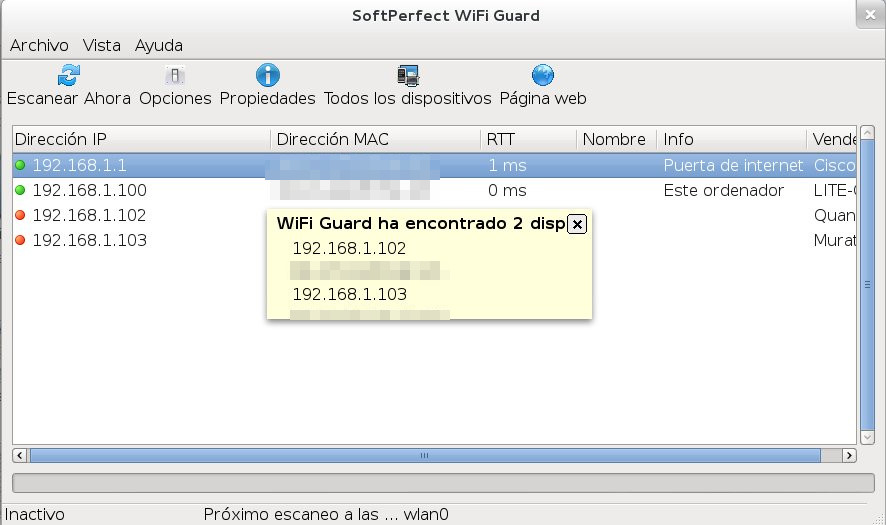Open the Archivo menu
Screen dimensions: 886x525
tap(39, 45)
